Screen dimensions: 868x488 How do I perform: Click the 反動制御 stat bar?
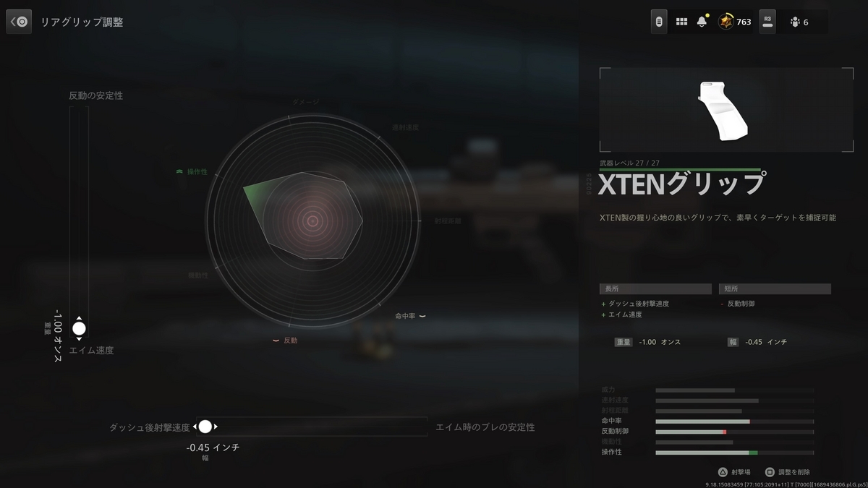point(735,432)
